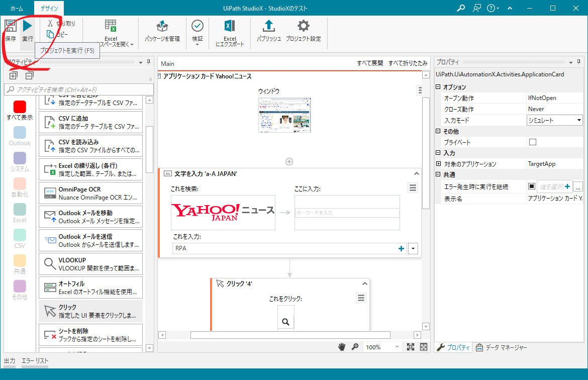Select the Yahoo news window thumbnail
This screenshot has height=380, width=588.
(284, 115)
